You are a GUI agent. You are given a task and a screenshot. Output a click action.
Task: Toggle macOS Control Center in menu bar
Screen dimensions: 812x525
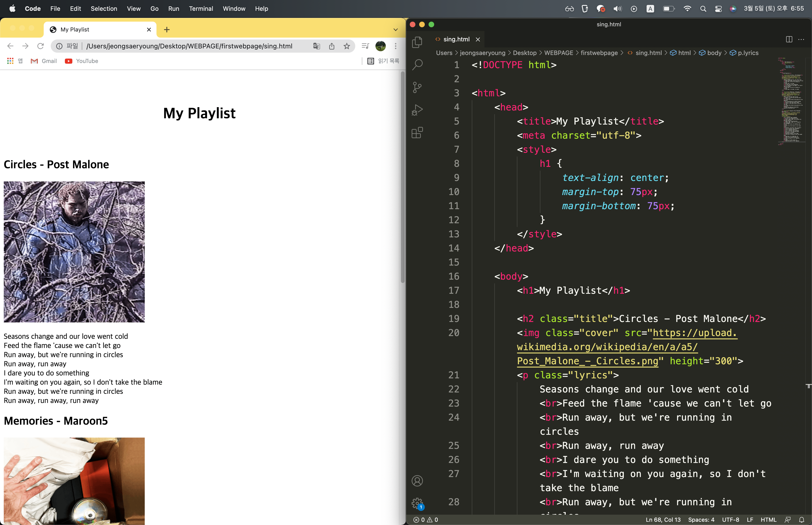pyautogui.click(x=718, y=9)
